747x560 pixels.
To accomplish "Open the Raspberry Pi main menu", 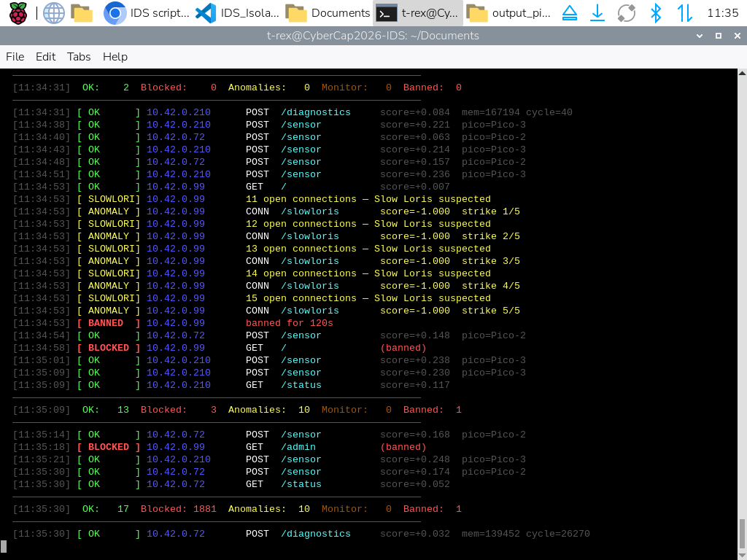I will [18, 13].
